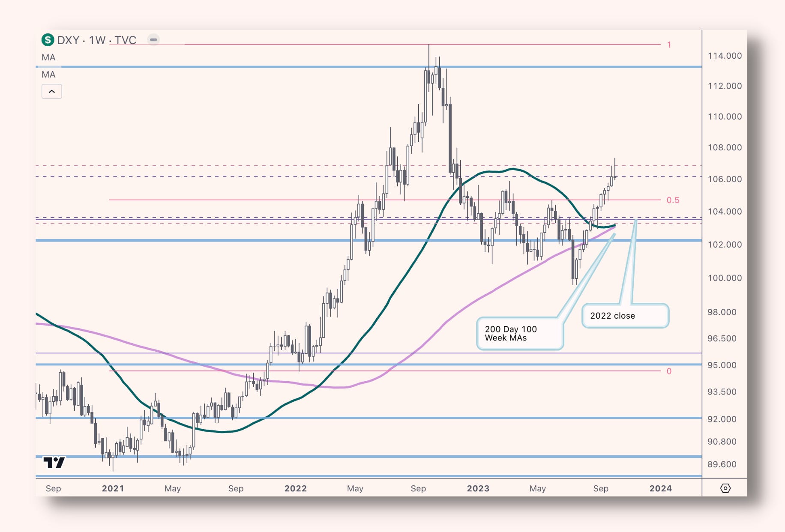This screenshot has width=785, height=532.
Task: Select the first MA indicator label
Action: coord(48,57)
